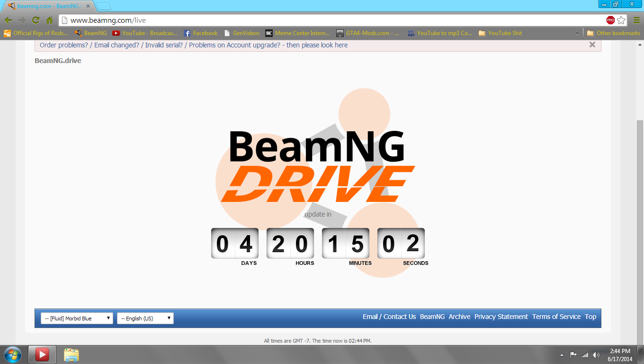Image resolution: width=644 pixels, height=364 pixels.
Task: Open Meme Center bookmark
Action: [x=297, y=33]
